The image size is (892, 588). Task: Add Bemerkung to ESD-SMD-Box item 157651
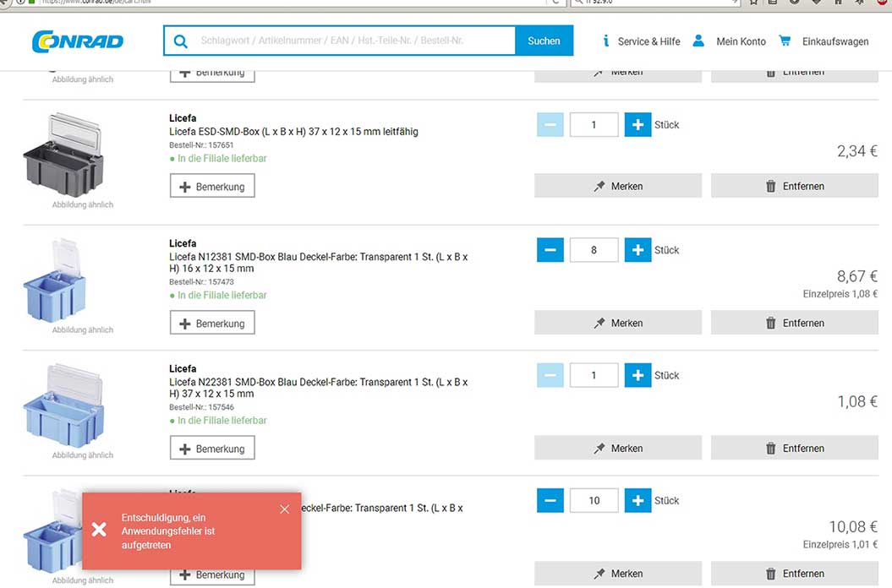(x=212, y=186)
